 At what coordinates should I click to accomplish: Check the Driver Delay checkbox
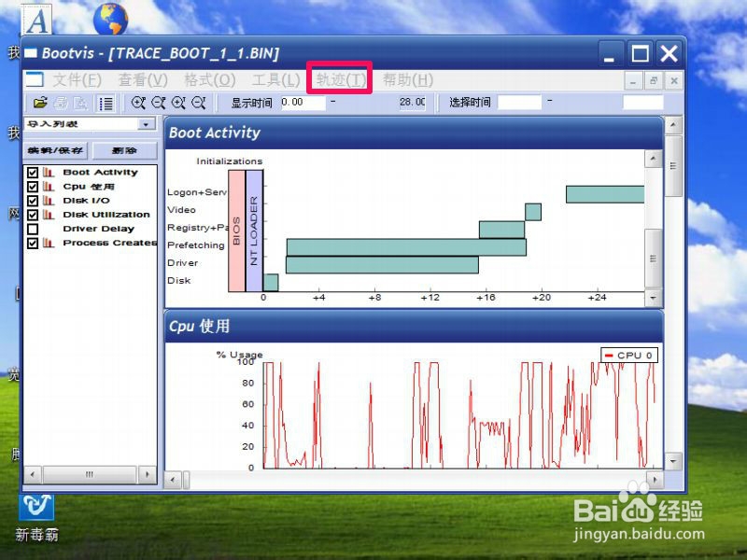pos(33,229)
